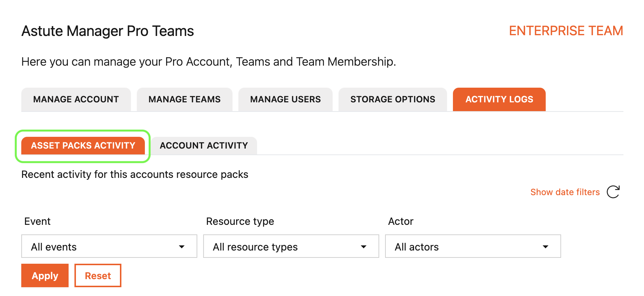Select the Asset Packs Activity sub-tab
644x296 pixels.
pyautogui.click(x=83, y=146)
